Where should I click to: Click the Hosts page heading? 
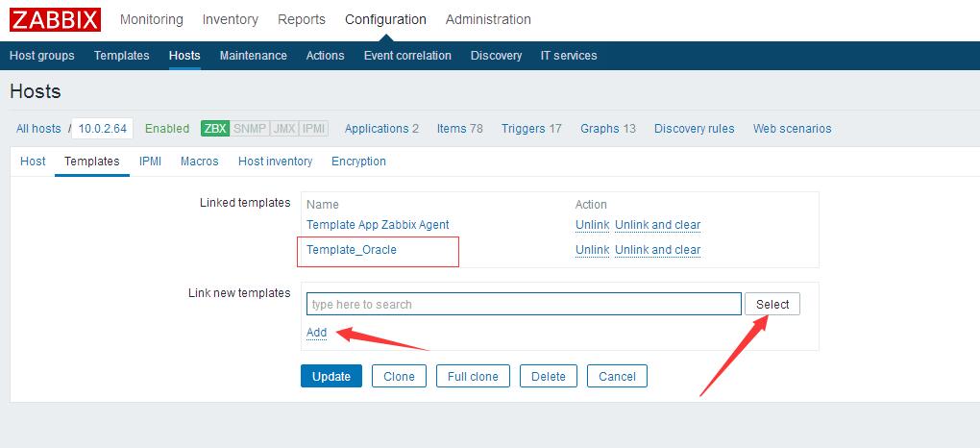coord(36,91)
